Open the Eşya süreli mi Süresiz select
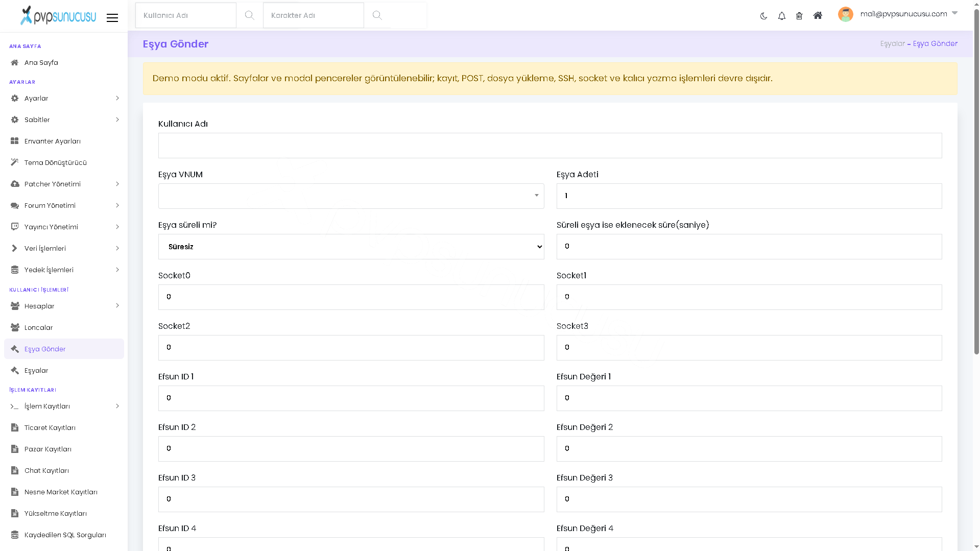The height and width of the screenshot is (551, 980). pyautogui.click(x=351, y=247)
